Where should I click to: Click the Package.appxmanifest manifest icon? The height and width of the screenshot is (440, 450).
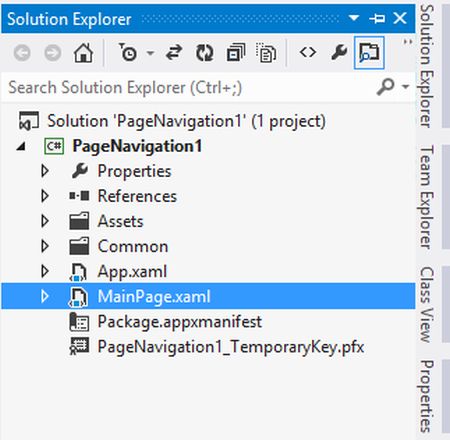(x=79, y=322)
